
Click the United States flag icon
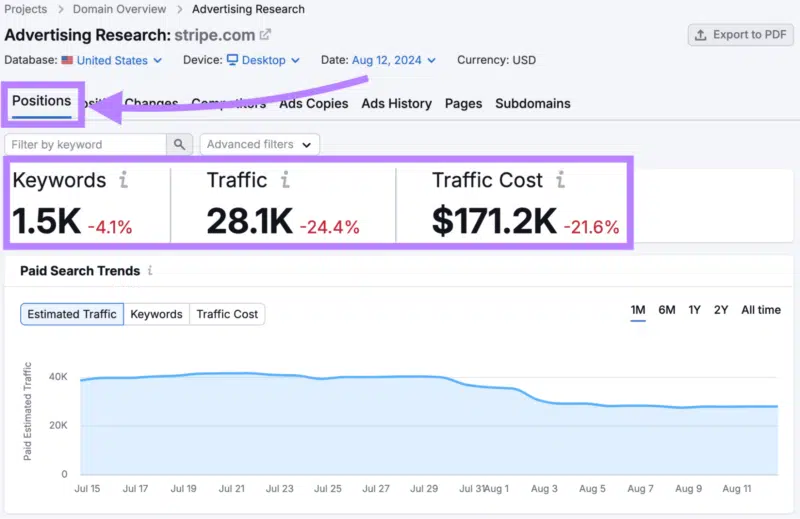pyautogui.click(x=67, y=60)
